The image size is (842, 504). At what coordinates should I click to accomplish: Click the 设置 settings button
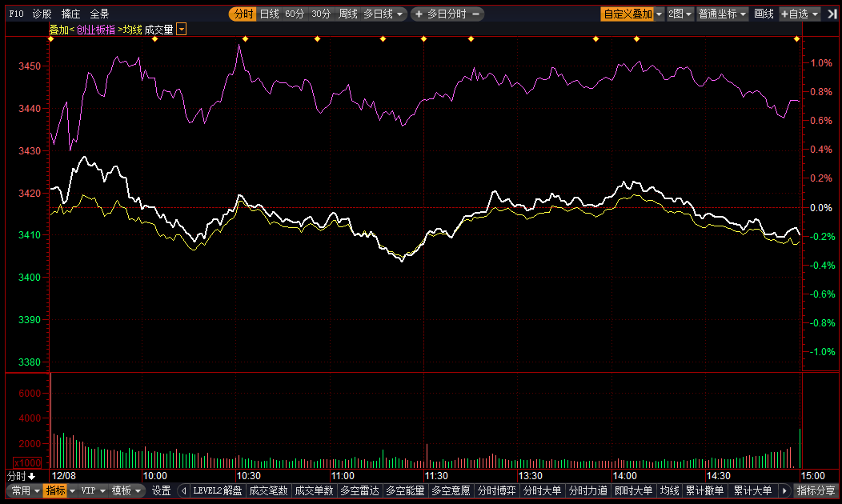pos(162,491)
